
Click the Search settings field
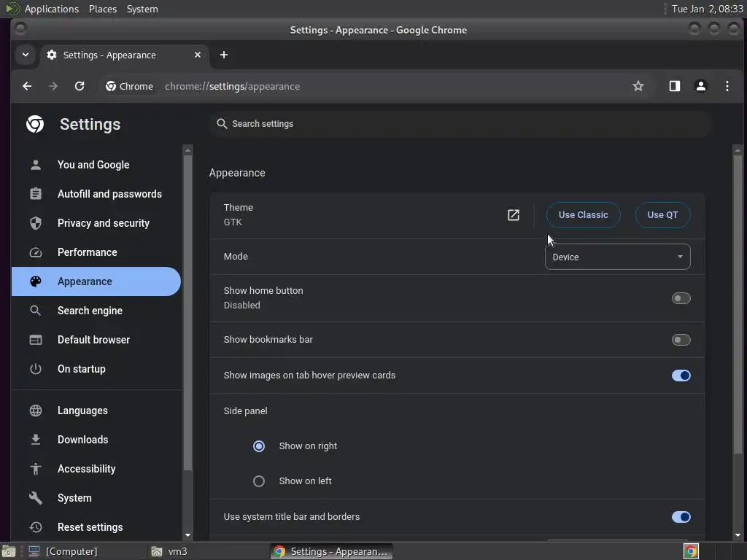pyautogui.click(x=460, y=124)
